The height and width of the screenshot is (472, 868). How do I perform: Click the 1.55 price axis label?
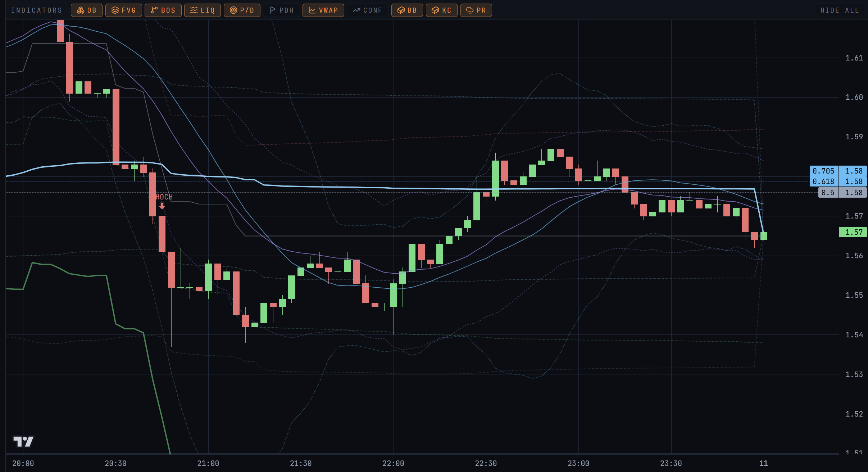(854, 295)
